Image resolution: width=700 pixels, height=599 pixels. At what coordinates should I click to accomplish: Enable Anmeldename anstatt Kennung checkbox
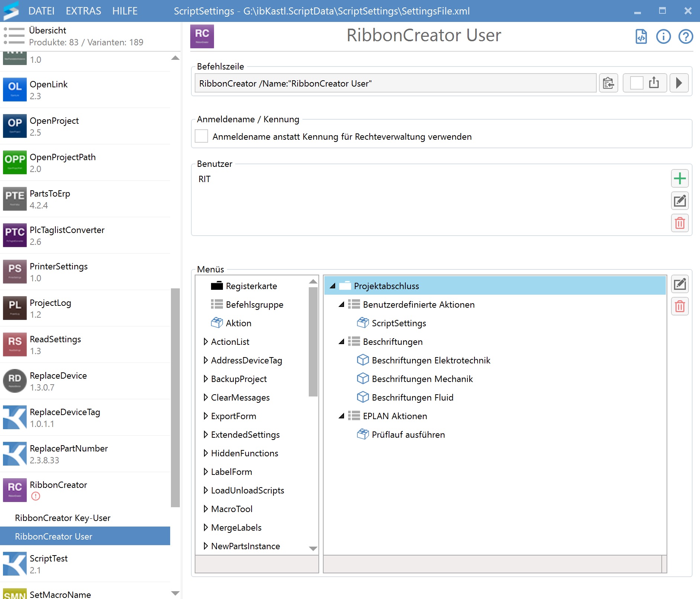[201, 136]
